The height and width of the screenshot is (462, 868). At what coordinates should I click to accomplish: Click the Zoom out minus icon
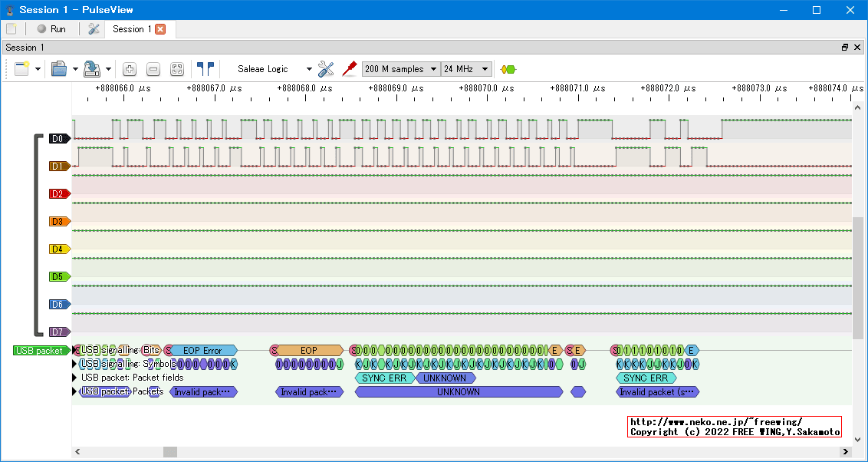(153, 69)
